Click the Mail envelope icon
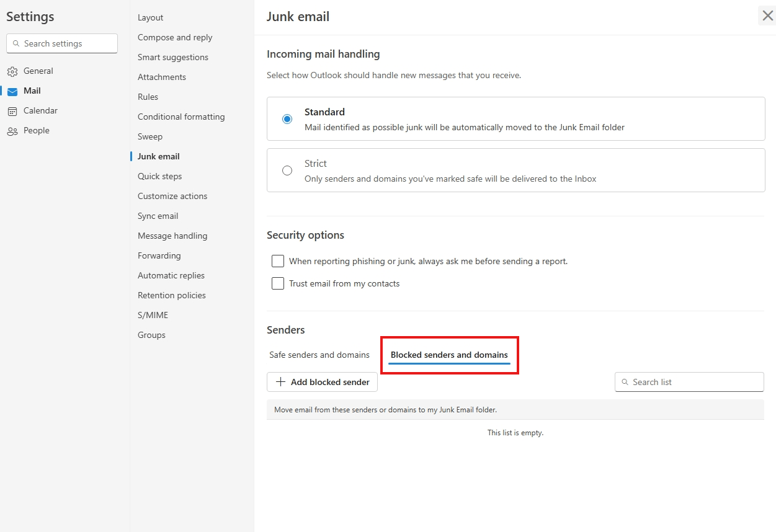This screenshot has width=776, height=532. pos(12,91)
